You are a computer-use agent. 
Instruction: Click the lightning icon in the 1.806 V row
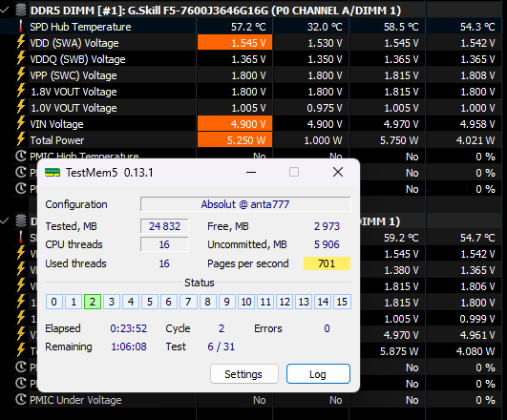click(x=21, y=285)
